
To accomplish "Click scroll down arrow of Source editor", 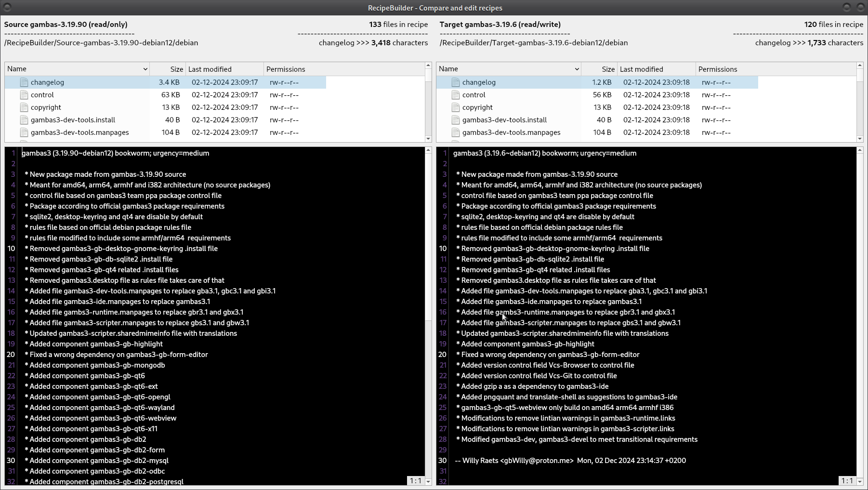I will point(428,481).
